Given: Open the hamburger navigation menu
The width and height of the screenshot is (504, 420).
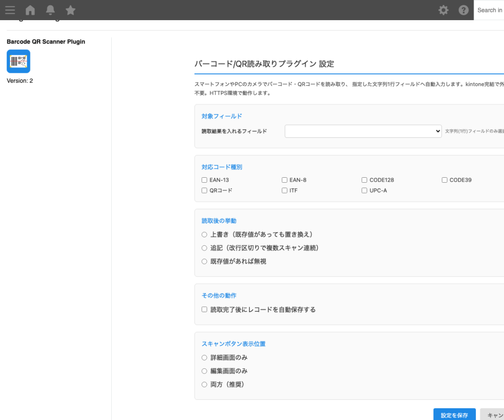Looking at the screenshot, I should click(10, 10).
